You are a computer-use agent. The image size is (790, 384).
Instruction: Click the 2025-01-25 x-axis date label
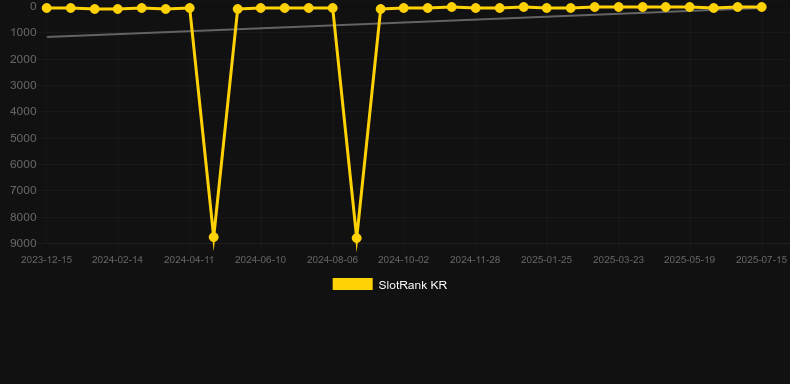pyautogui.click(x=547, y=260)
